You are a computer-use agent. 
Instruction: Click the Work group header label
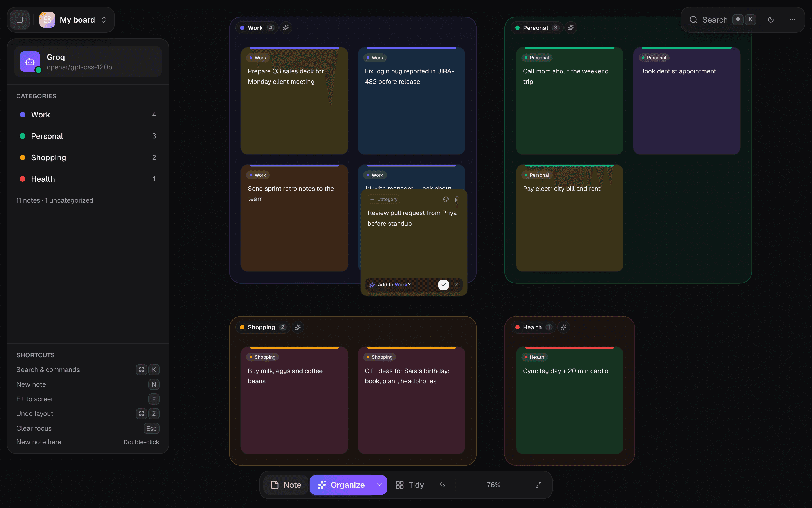(257, 28)
